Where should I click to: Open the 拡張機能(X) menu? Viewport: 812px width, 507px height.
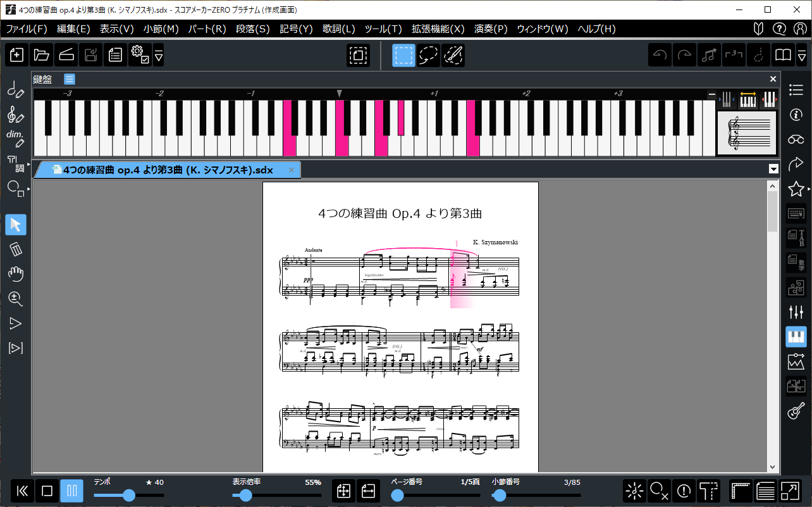pyautogui.click(x=438, y=28)
